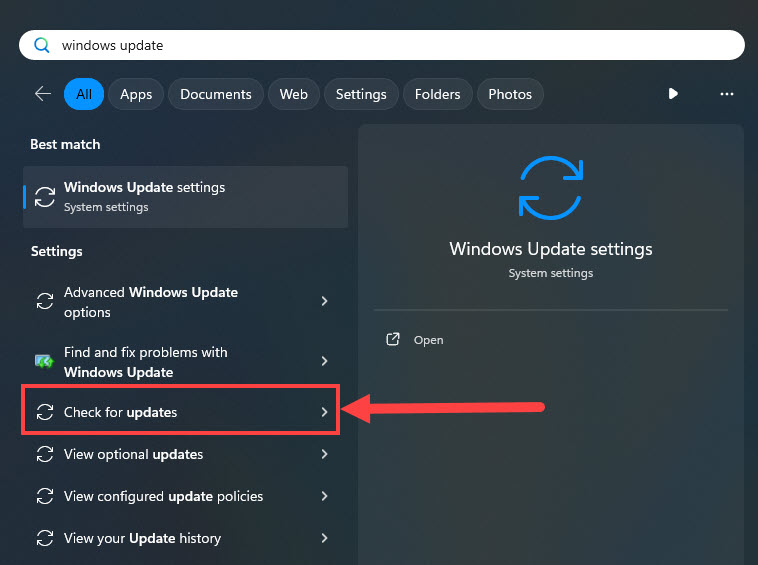This screenshot has width=758, height=565.
Task: Expand chevron for Find and fix problems result
Action: click(324, 361)
